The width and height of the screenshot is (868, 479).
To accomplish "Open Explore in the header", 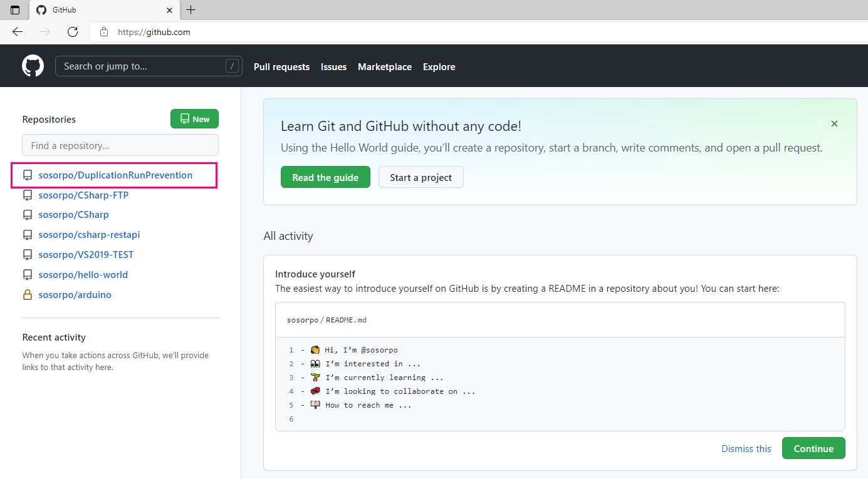I will (x=439, y=66).
